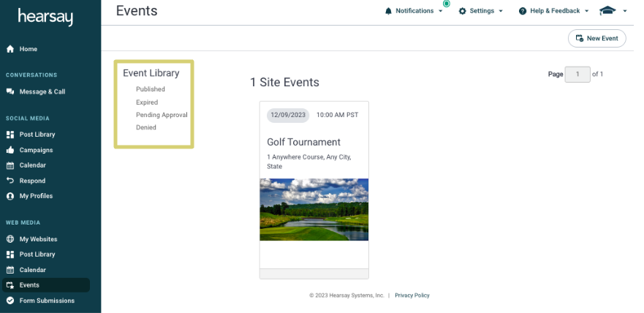
Task: Click the golf course event thumbnail
Action: tap(314, 209)
